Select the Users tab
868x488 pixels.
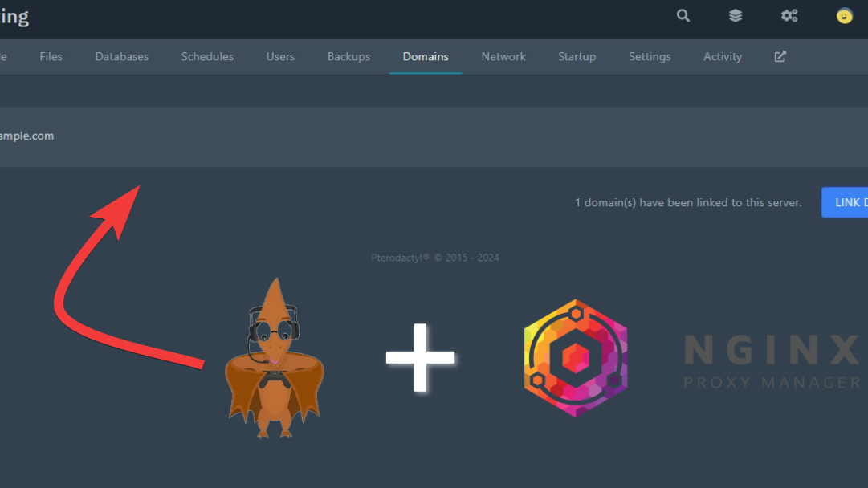(280, 57)
